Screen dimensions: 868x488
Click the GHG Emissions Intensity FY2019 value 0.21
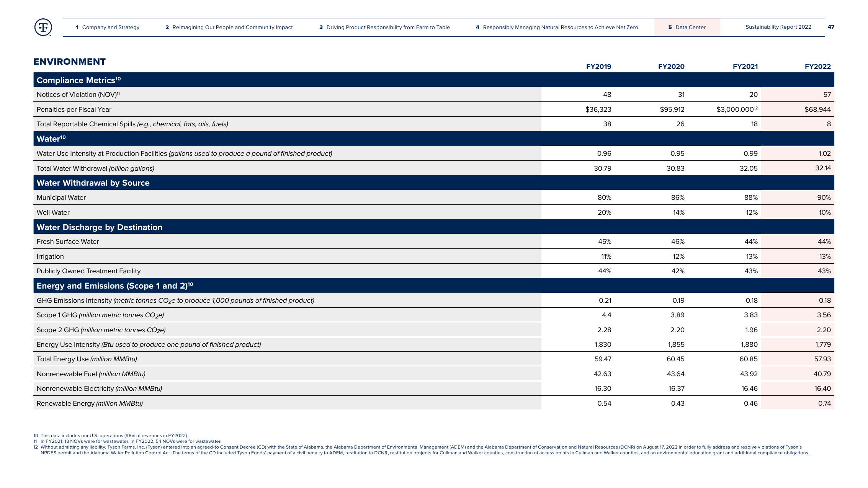point(605,300)
